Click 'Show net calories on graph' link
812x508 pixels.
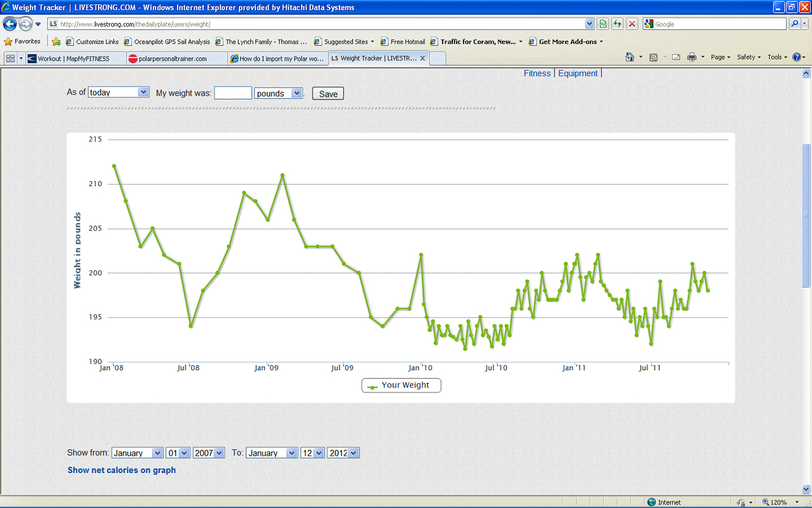(122, 470)
